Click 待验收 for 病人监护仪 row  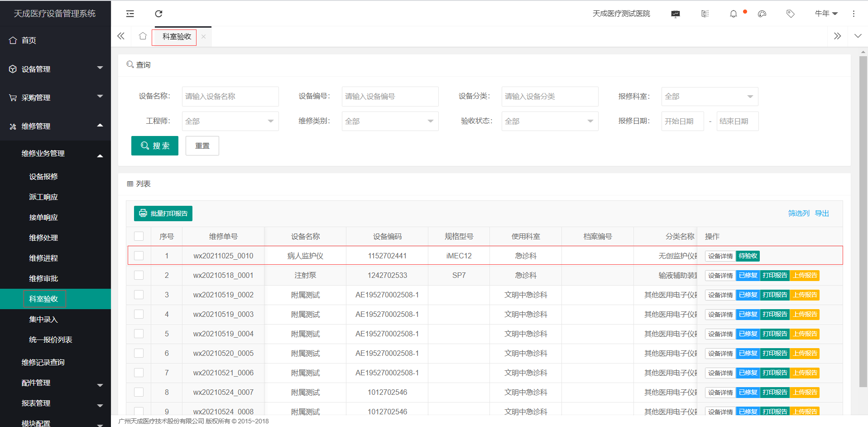click(748, 256)
